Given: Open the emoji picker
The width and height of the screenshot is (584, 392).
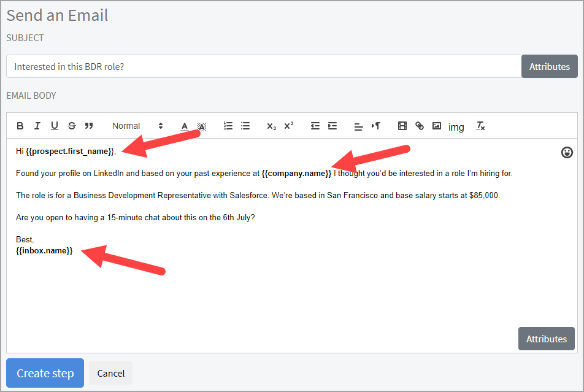Looking at the screenshot, I should coord(567,152).
